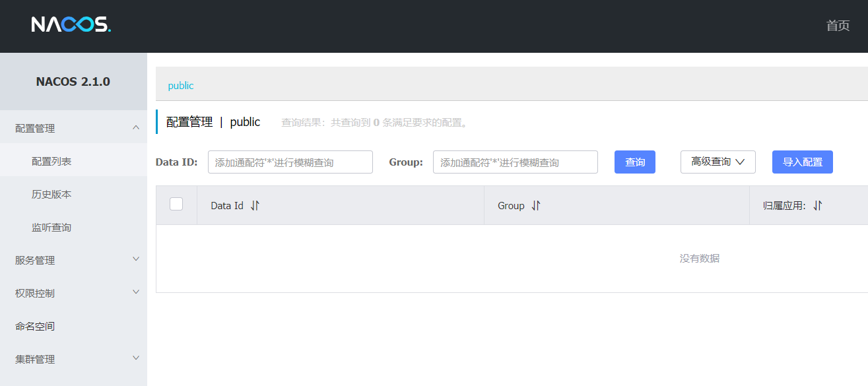Toggle the select-all checkbox in the results list
This screenshot has height=386, width=868.
176,204
